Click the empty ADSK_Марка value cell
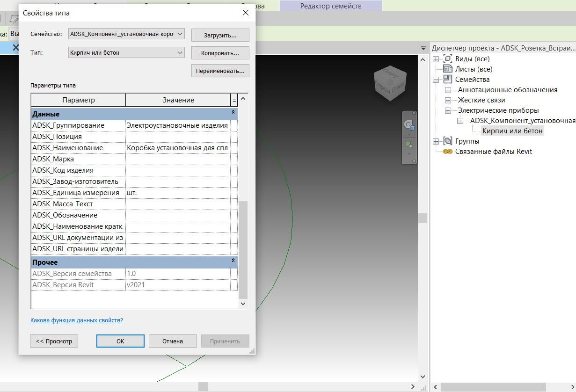Screen dimensions: 576x392 click(x=178, y=159)
